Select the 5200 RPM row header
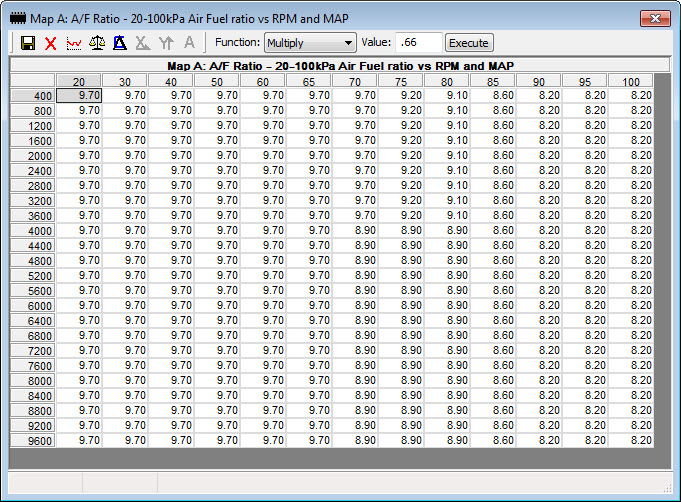 [x=33, y=275]
